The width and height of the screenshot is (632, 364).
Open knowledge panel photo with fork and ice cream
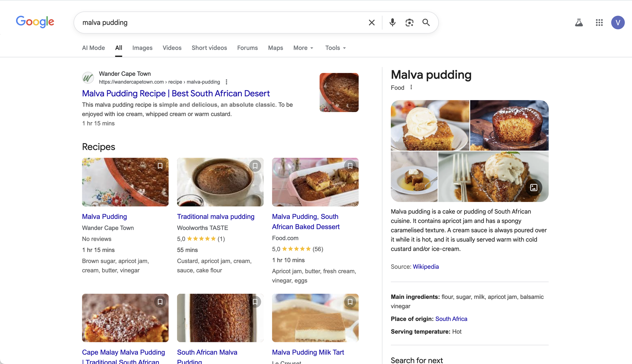[493, 176]
